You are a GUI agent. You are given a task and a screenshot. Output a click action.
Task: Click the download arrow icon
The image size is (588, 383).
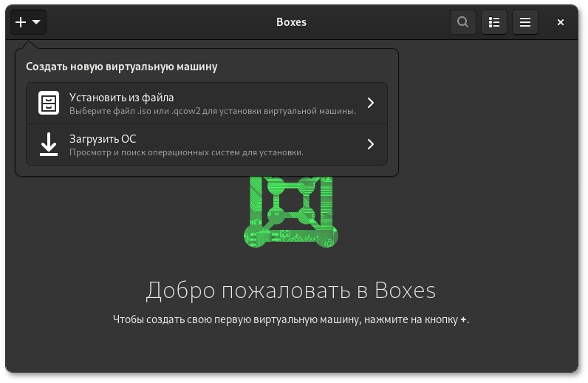coord(49,144)
